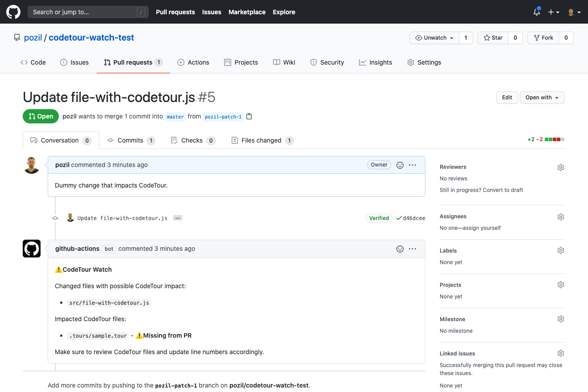Expand the Open with dropdown
The image size is (588, 392).
coord(542,98)
